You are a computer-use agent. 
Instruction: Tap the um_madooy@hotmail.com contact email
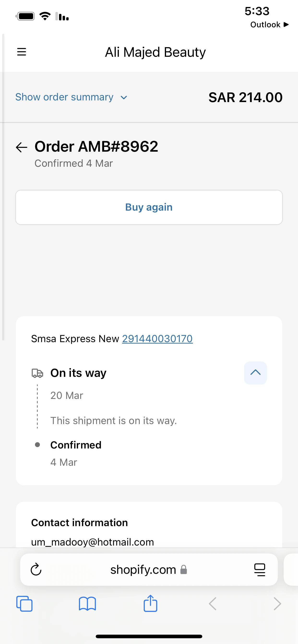pos(92,542)
